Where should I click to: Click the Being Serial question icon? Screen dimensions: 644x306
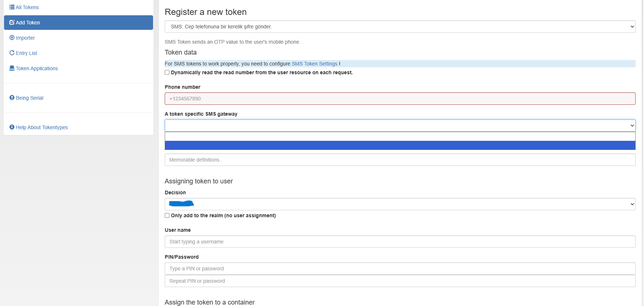pyautogui.click(x=12, y=98)
